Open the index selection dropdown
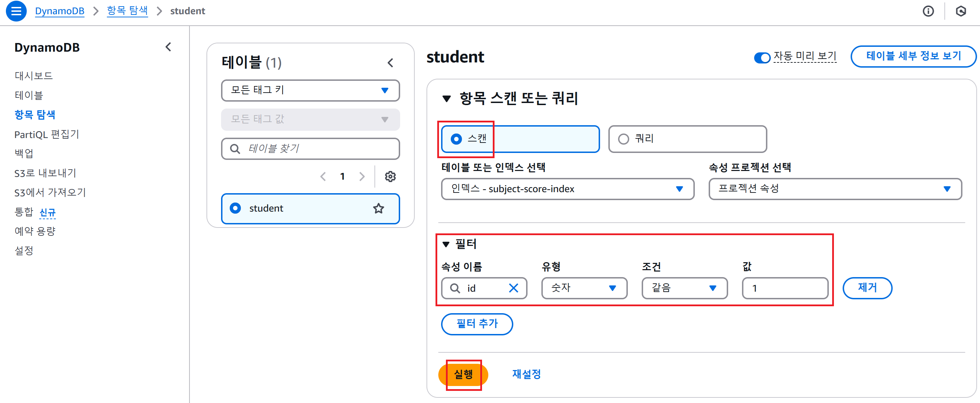The image size is (980, 403). click(x=567, y=189)
